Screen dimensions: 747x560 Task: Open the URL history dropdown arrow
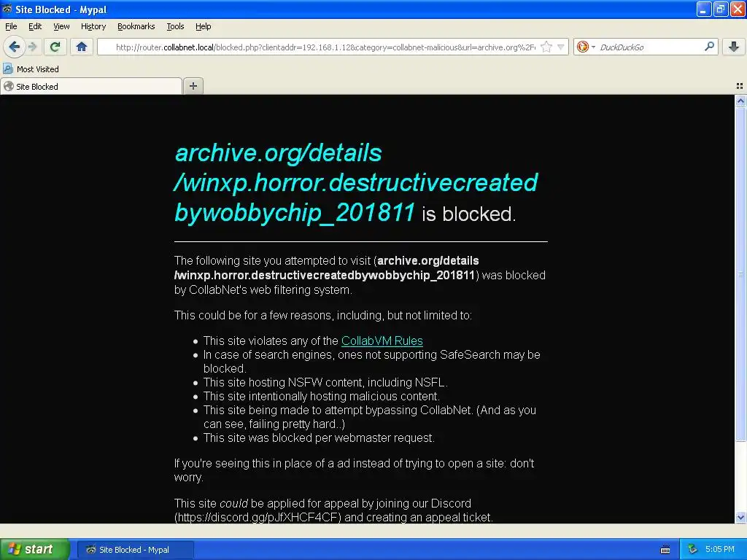(561, 47)
